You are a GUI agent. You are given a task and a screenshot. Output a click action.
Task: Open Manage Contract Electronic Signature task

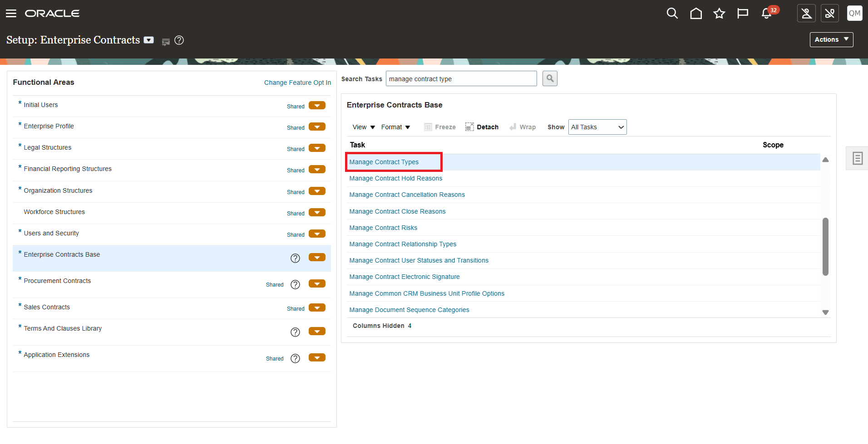coord(404,277)
